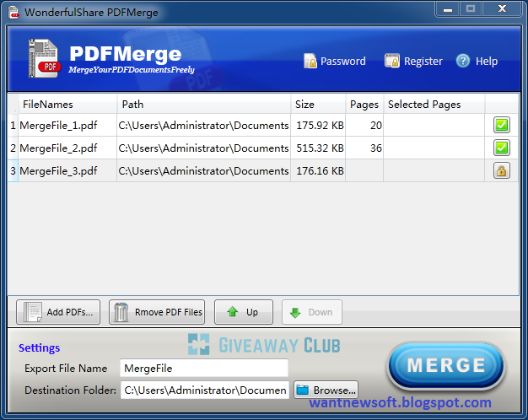Viewport: 528px width, 420px height.
Task: Click the Down button
Action: [x=312, y=312]
